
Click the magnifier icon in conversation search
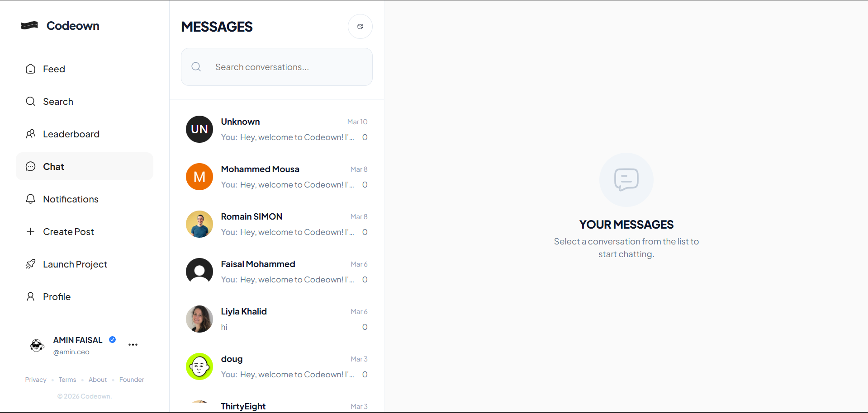(196, 67)
